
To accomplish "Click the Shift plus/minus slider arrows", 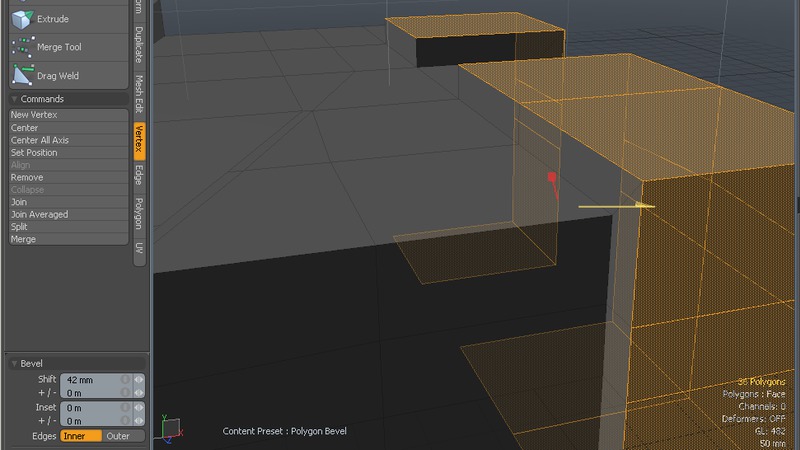I will pyautogui.click(x=139, y=392).
